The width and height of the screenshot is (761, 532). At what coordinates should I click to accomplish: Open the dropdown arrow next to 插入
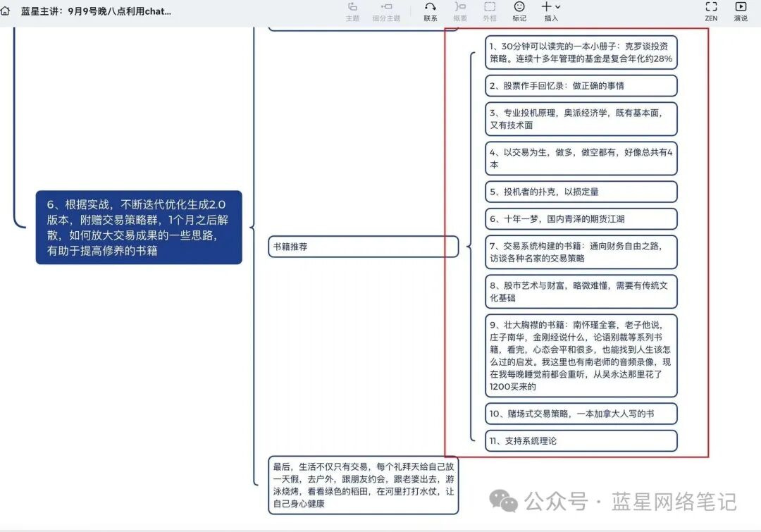click(559, 8)
